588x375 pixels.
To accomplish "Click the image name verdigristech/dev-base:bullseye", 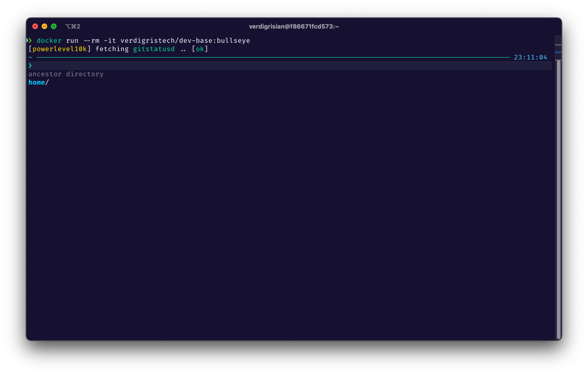I will pos(185,40).
